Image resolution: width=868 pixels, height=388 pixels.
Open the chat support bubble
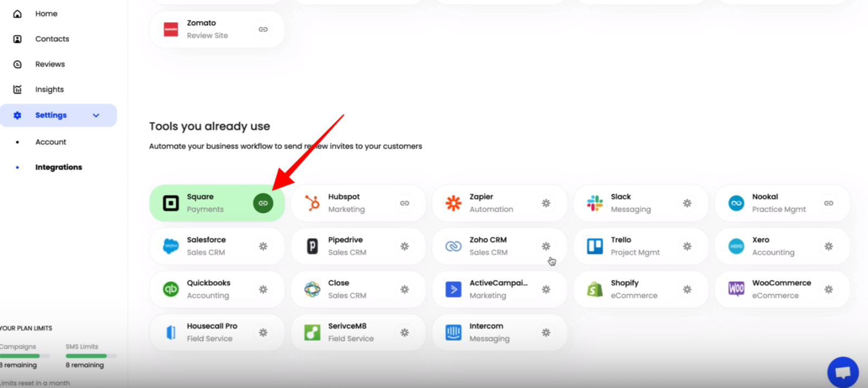click(x=843, y=372)
